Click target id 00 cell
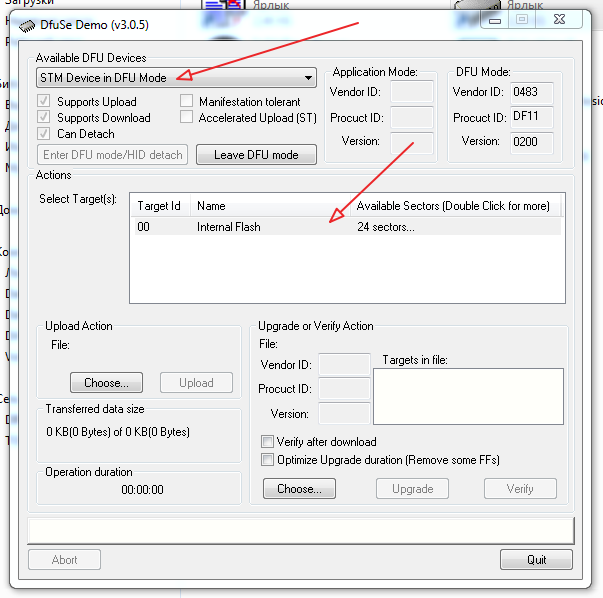The image size is (603, 598). point(143,227)
